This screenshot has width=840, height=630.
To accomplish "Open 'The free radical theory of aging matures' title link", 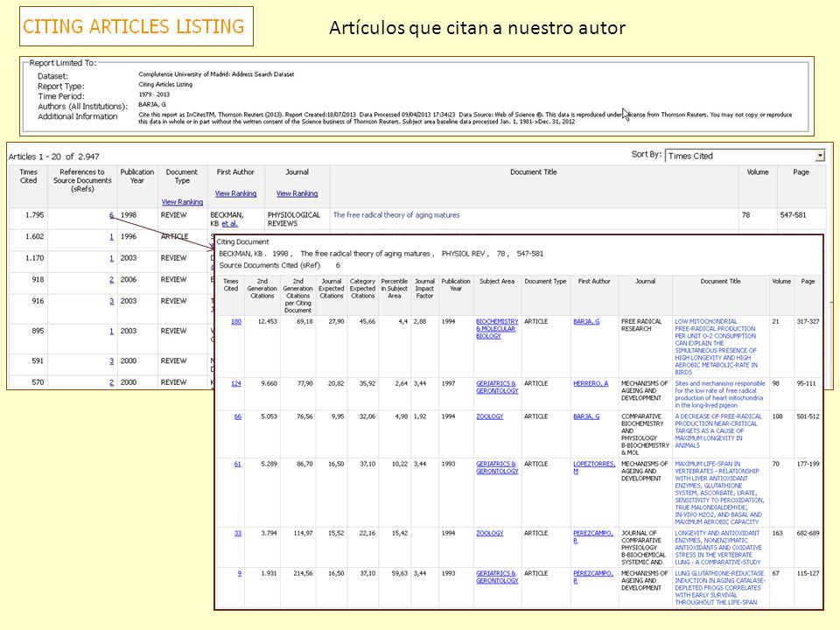I will coord(396,215).
